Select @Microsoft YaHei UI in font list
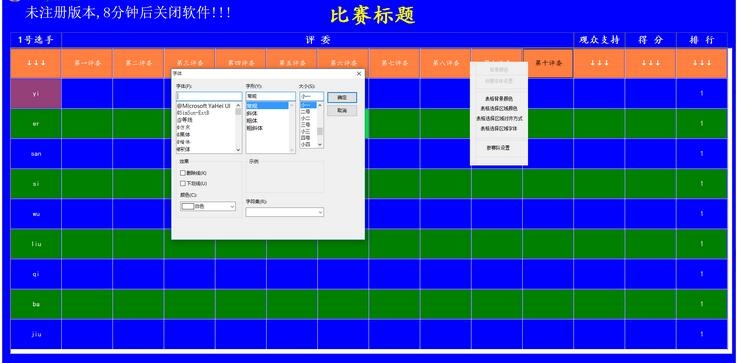 click(x=204, y=106)
